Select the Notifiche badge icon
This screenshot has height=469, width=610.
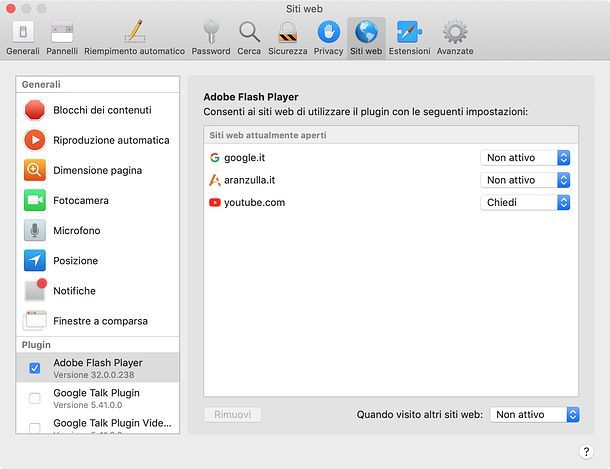click(35, 290)
